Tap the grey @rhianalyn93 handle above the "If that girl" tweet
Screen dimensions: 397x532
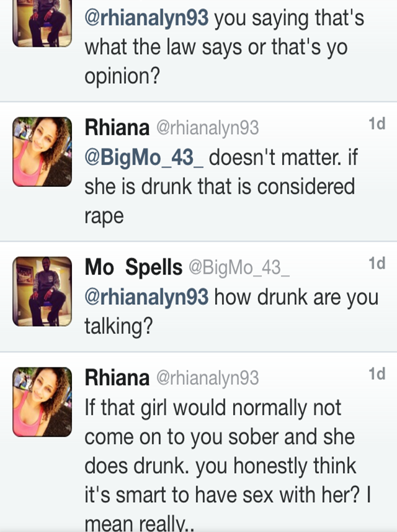click(207, 378)
